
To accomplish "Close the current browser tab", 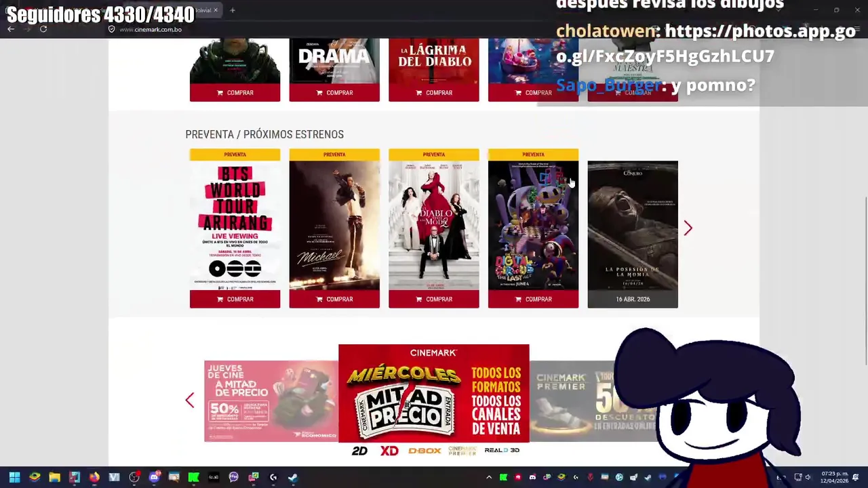I will (216, 10).
